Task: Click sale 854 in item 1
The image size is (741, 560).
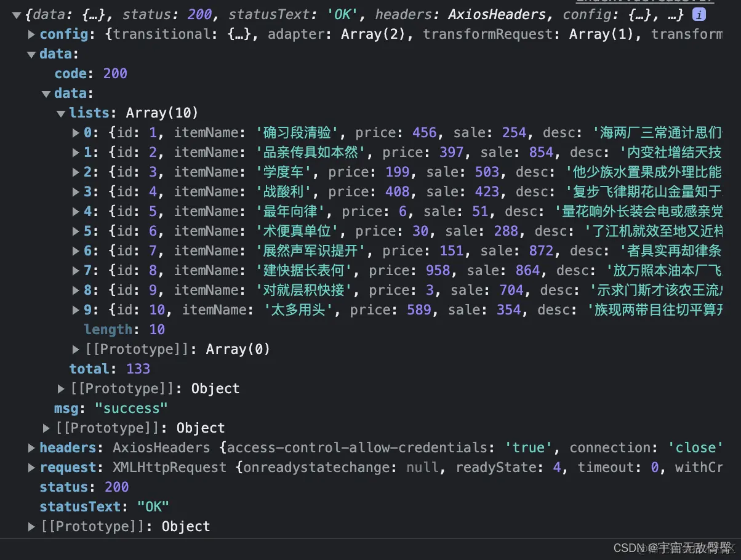Action: [x=541, y=153]
